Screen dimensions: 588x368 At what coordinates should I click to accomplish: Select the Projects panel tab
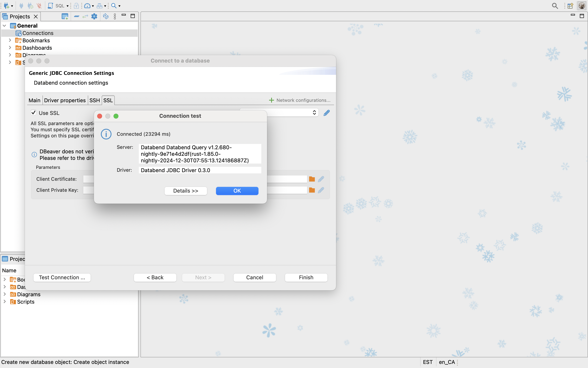pyautogui.click(x=20, y=16)
